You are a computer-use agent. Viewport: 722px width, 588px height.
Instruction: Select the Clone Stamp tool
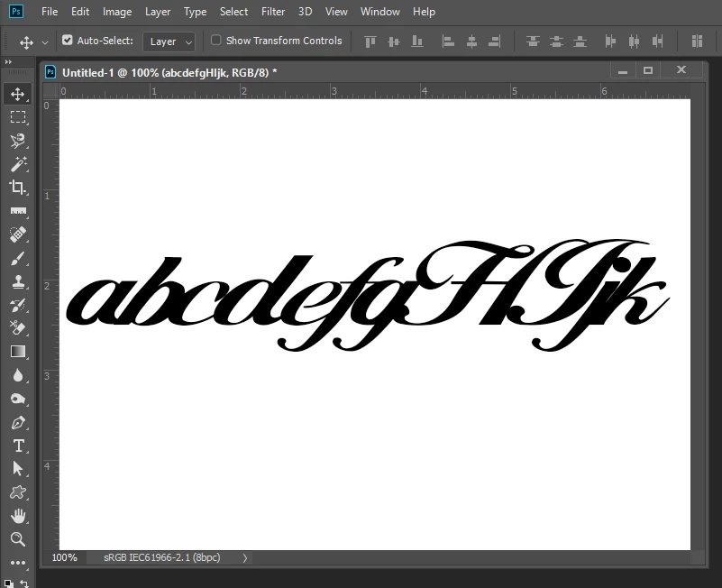tap(18, 281)
